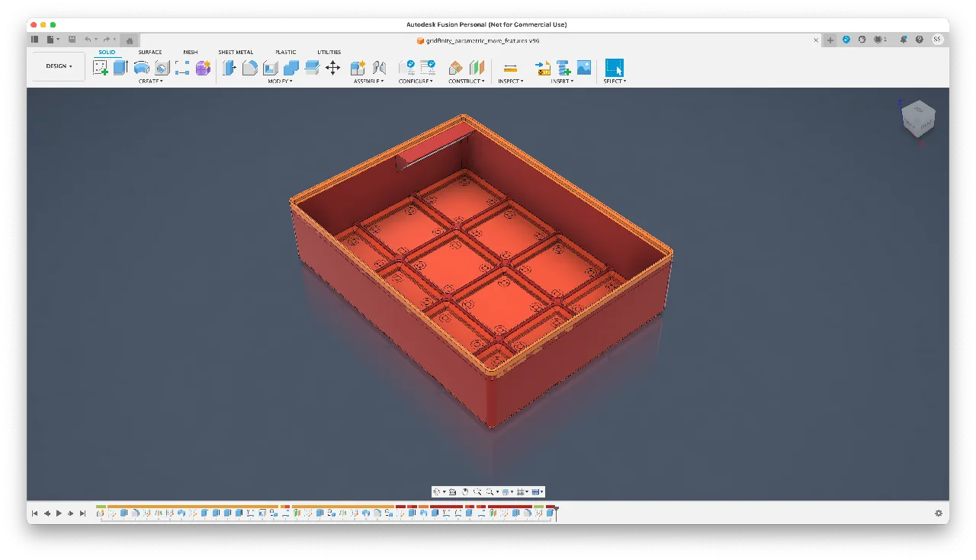Open the Shell tool

(x=269, y=67)
